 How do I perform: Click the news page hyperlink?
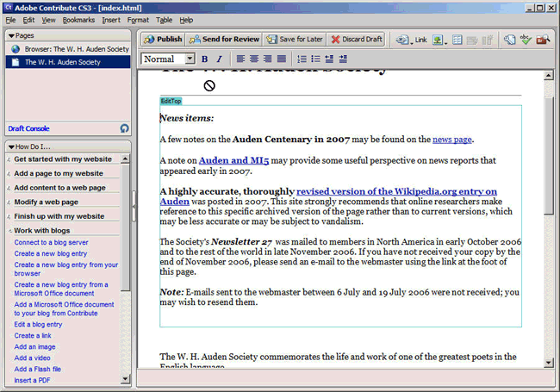(452, 140)
